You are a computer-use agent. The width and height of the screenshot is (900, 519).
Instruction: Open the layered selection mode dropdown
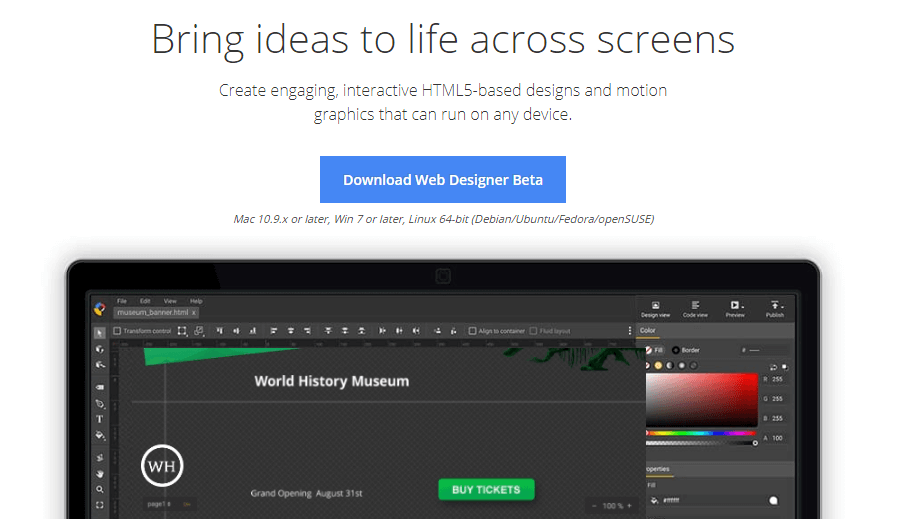coord(199,331)
